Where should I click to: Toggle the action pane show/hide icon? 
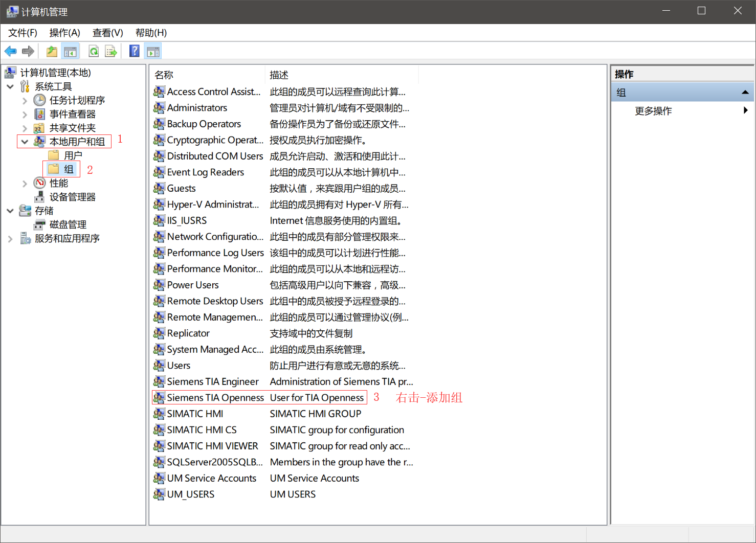pyautogui.click(x=153, y=51)
